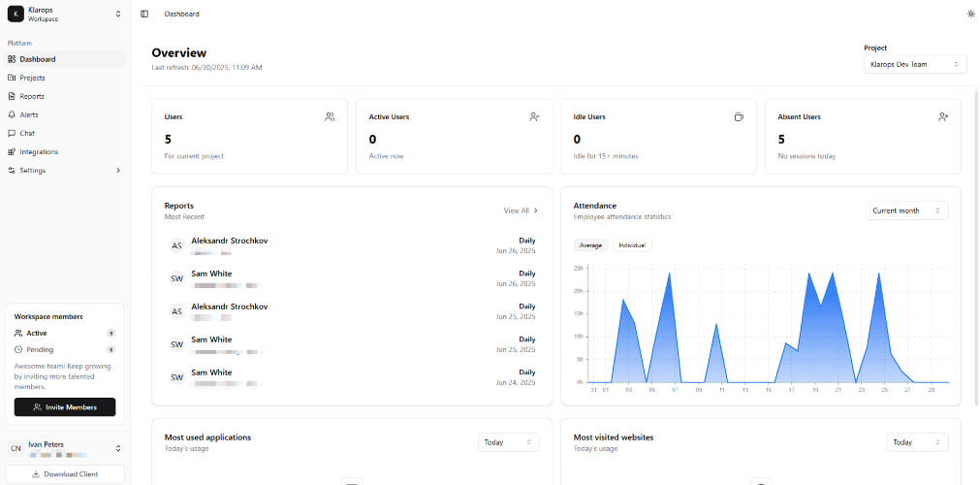This screenshot has height=485, width=980.
Task: Click the Pending members clock icon
Action: (18, 350)
